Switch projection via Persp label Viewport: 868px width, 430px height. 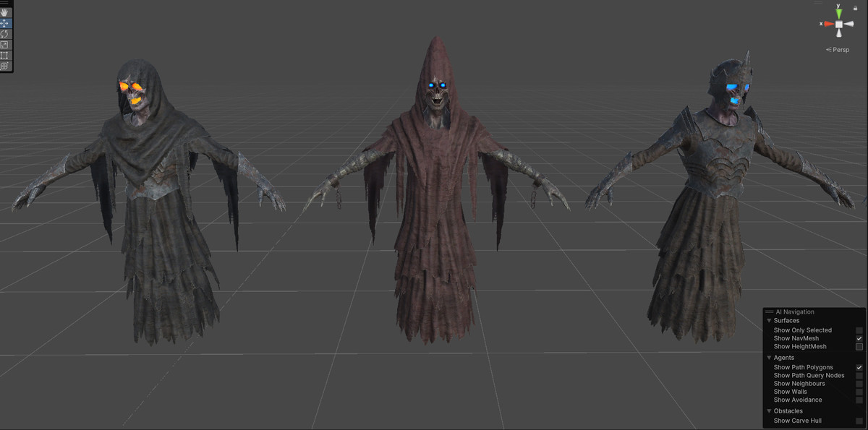[x=838, y=50]
